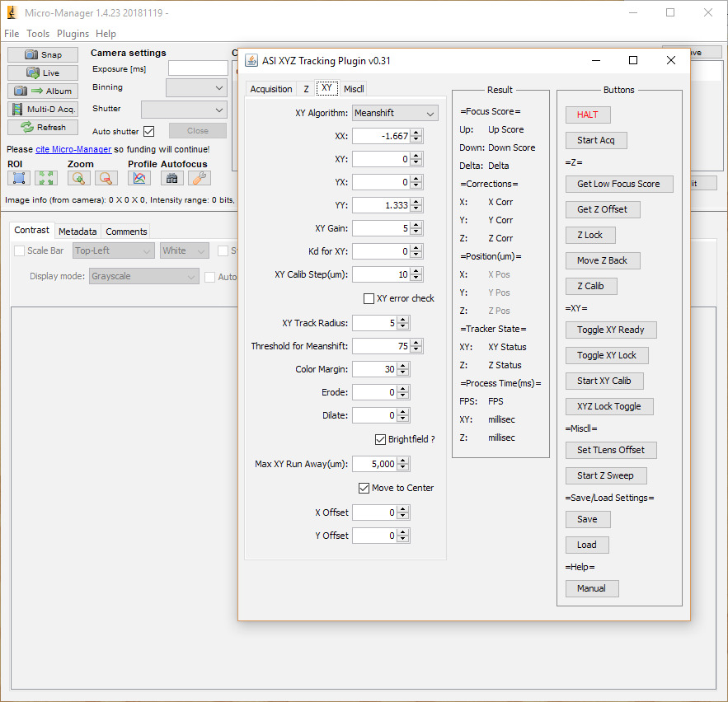Open the Binning dropdown

pyautogui.click(x=196, y=87)
